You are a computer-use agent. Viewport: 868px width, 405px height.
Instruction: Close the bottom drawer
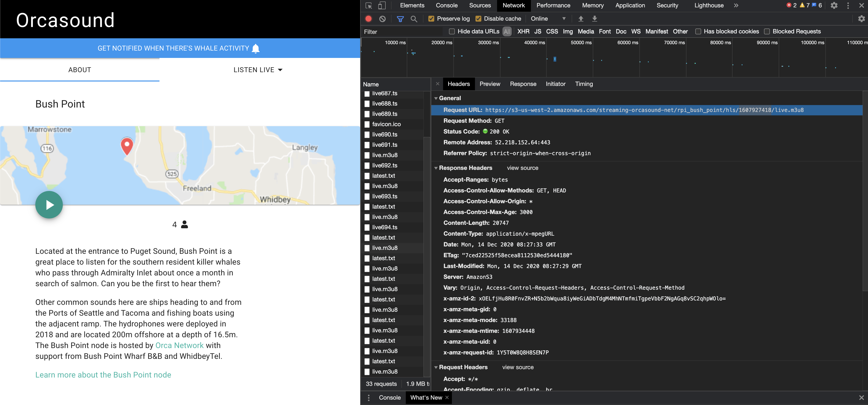[x=861, y=398]
